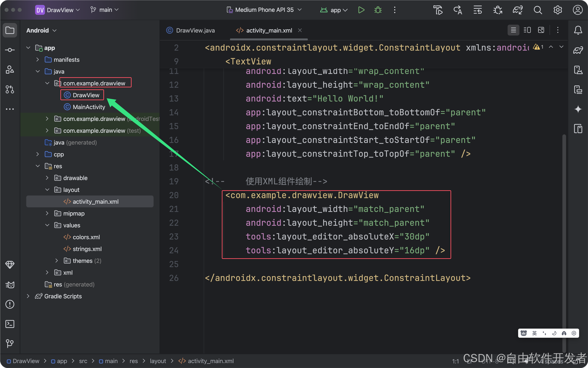This screenshot has width=588, height=368.
Task: Select activity_main.xml in project tree
Action: pyautogui.click(x=90, y=202)
